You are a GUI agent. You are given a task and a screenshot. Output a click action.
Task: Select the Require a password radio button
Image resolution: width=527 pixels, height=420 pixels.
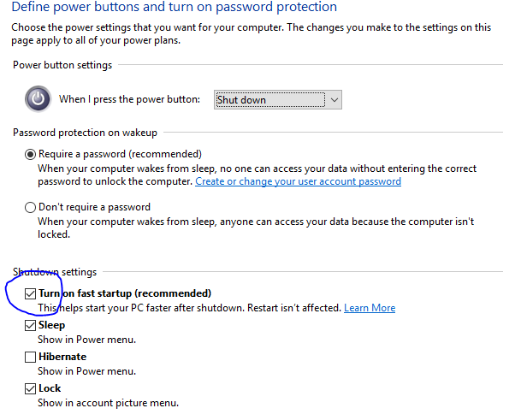tap(30, 154)
